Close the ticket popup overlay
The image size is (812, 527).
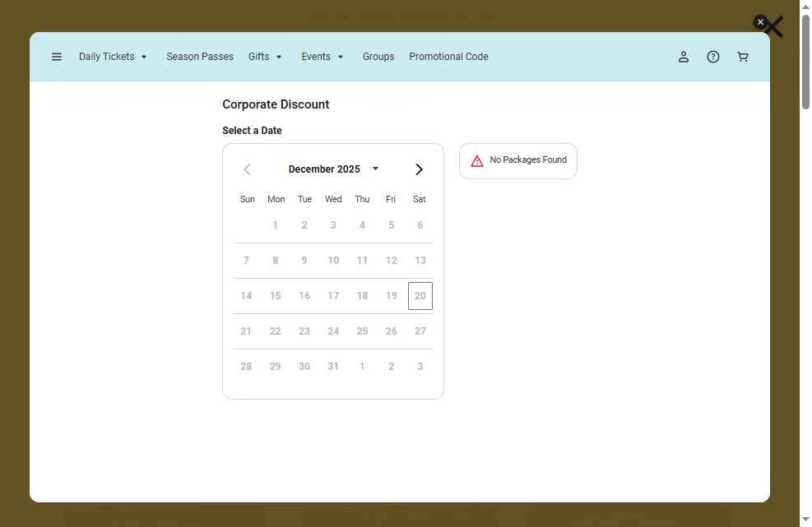pos(760,21)
